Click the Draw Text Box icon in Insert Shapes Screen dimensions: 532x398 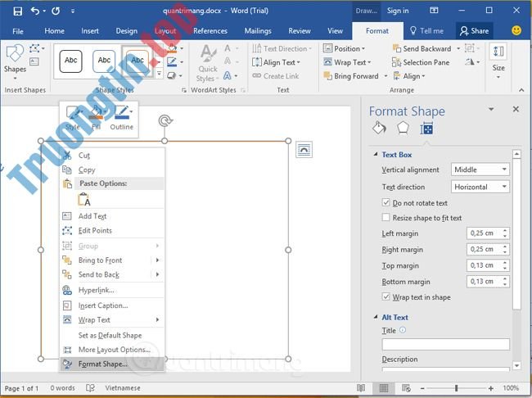34,61
